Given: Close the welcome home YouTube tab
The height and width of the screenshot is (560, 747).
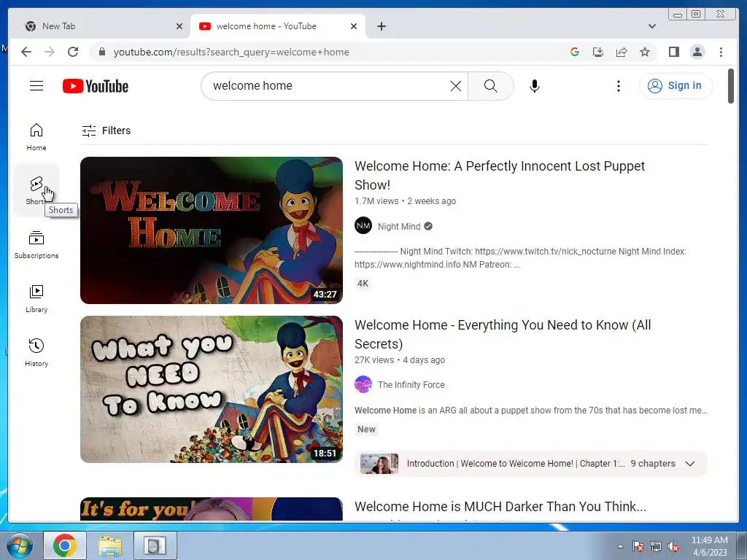Looking at the screenshot, I should [x=354, y=26].
